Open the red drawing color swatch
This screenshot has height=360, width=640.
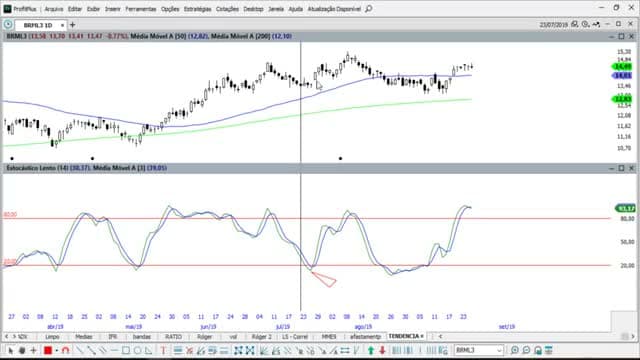point(48,350)
